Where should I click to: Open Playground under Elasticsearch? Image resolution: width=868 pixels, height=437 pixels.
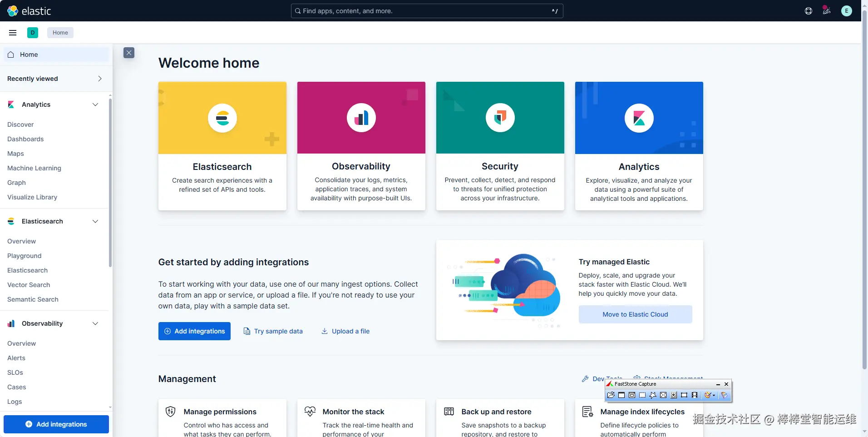point(24,256)
